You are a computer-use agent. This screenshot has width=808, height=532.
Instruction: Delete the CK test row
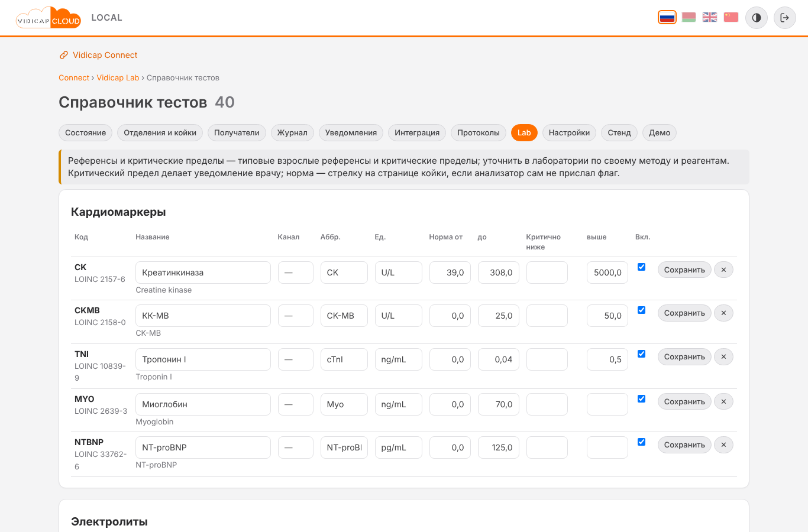(723, 270)
